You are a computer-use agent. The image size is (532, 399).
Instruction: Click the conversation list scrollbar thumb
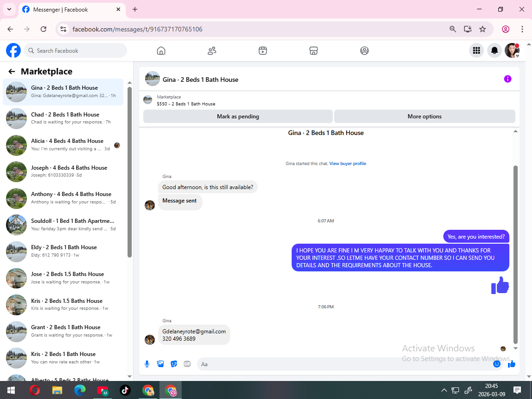point(129,172)
